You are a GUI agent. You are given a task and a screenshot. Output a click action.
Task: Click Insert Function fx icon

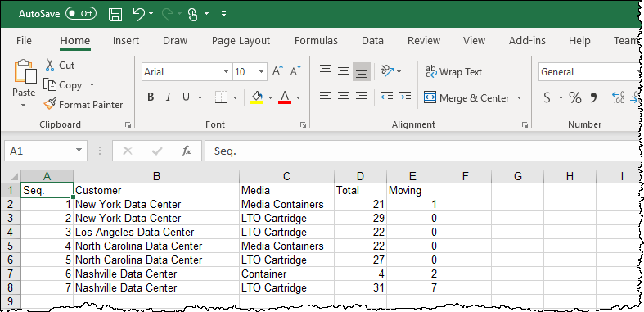(187, 151)
